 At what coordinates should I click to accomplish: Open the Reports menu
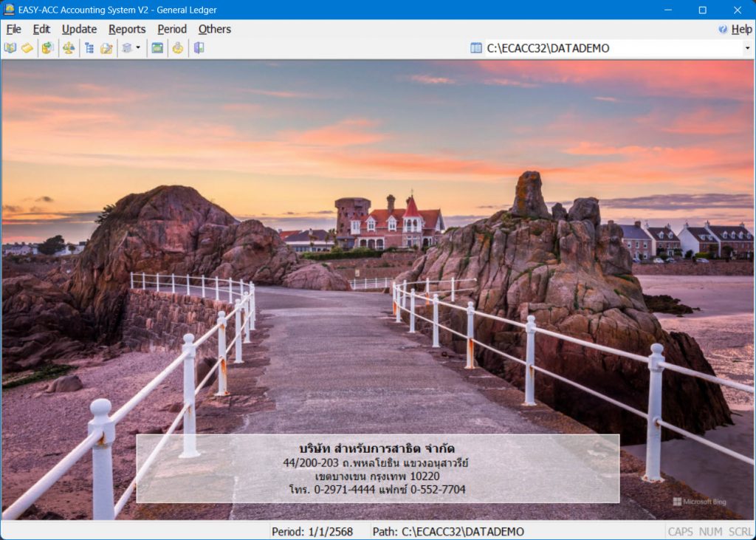pyautogui.click(x=127, y=29)
